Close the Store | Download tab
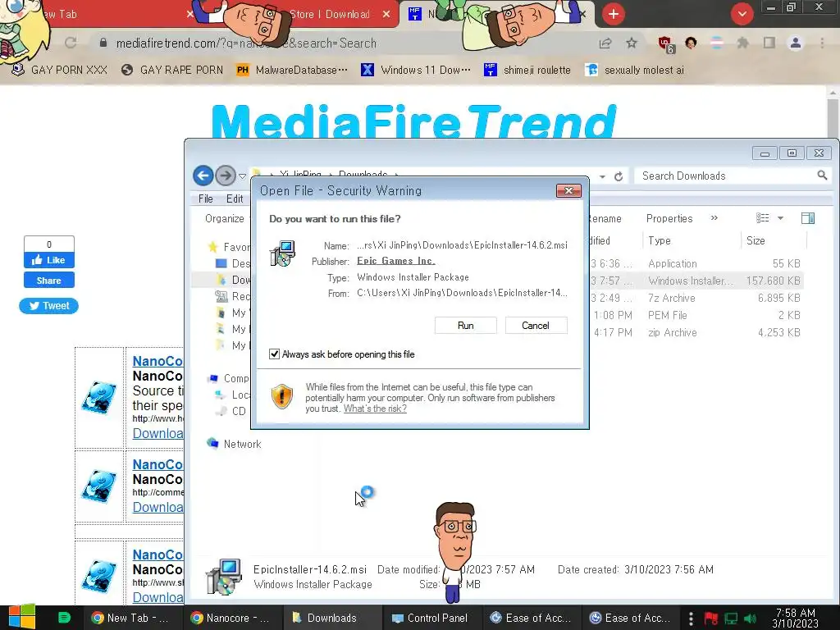840x630 pixels. 386,15
